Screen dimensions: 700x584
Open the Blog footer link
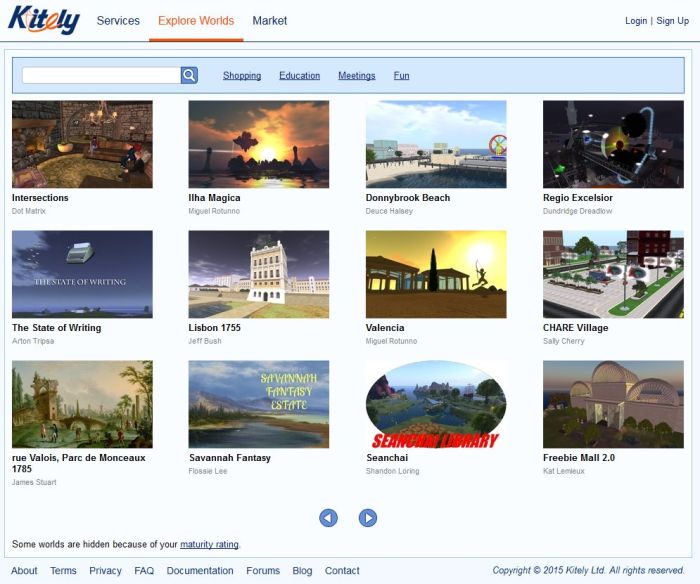point(302,571)
